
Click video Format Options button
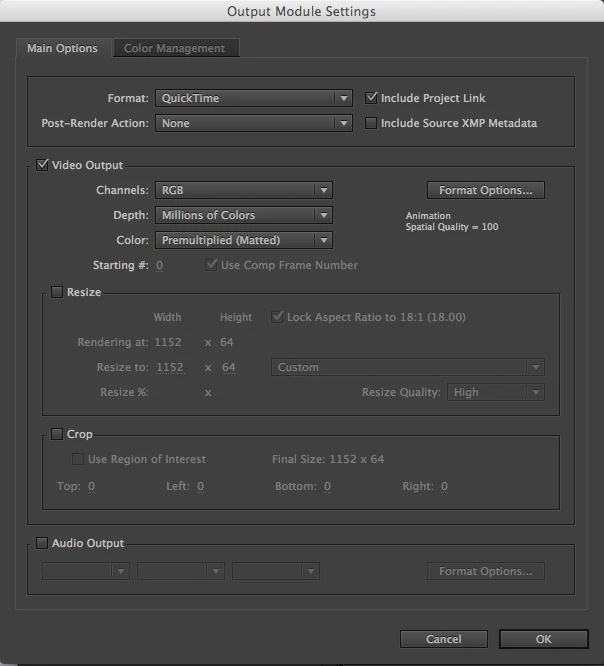485,190
